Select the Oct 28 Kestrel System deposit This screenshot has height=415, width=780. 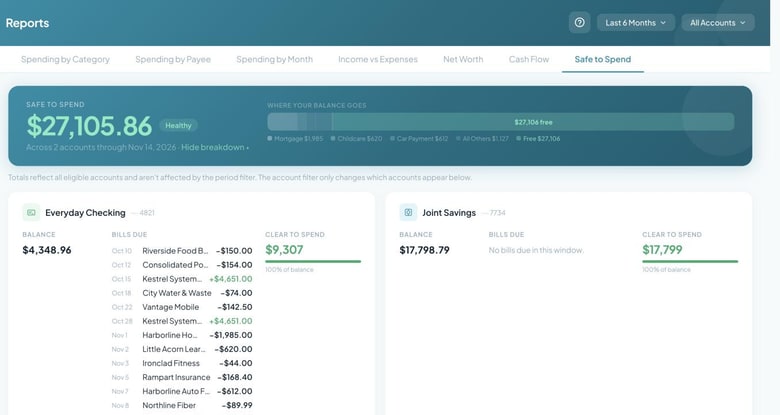coord(182,321)
